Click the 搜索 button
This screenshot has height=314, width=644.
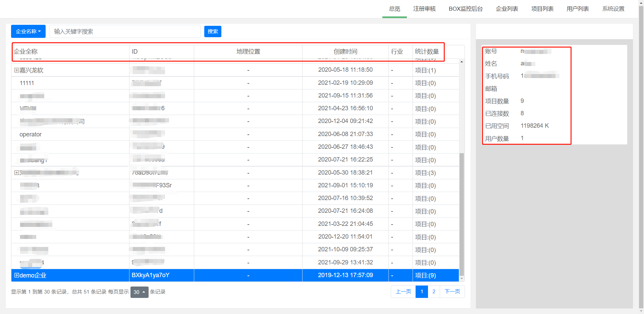coord(213,32)
